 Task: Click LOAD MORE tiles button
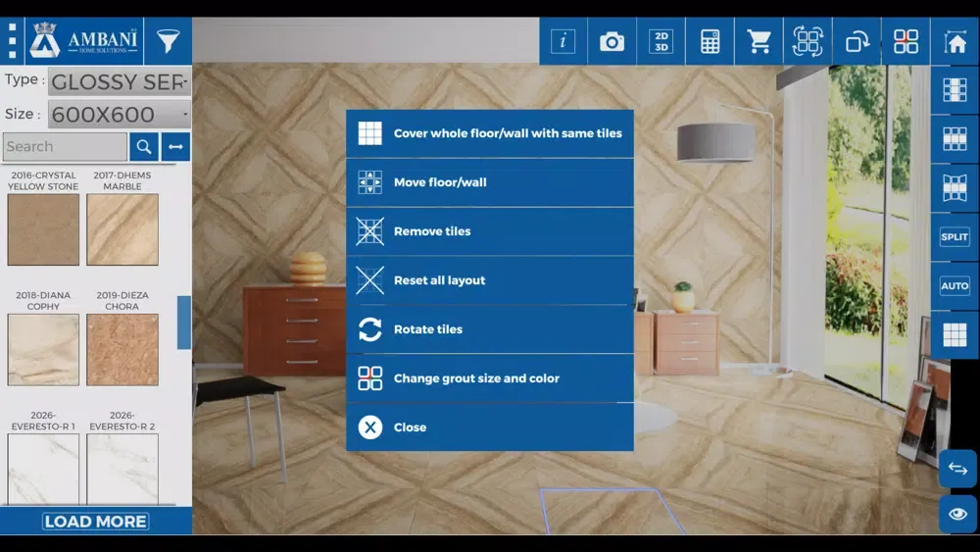pyautogui.click(x=96, y=522)
